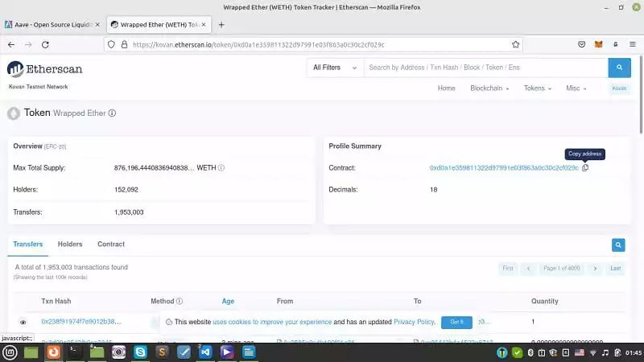
Task: Open the All Filters dropdown
Action: 335,68
